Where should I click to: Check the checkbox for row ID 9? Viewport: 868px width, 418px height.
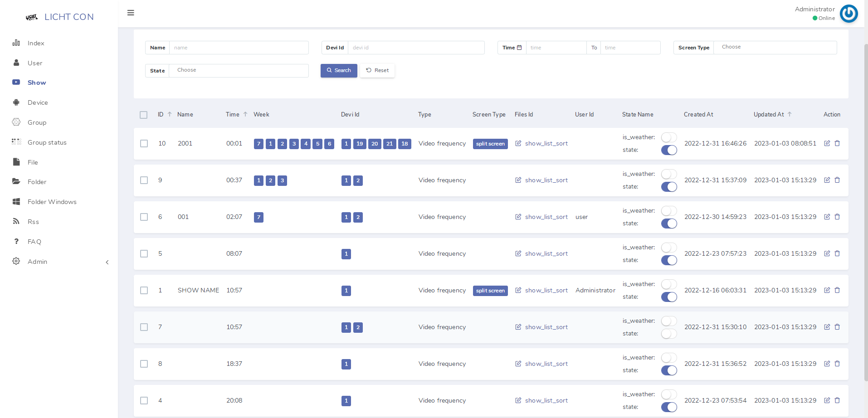pos(144,180)
